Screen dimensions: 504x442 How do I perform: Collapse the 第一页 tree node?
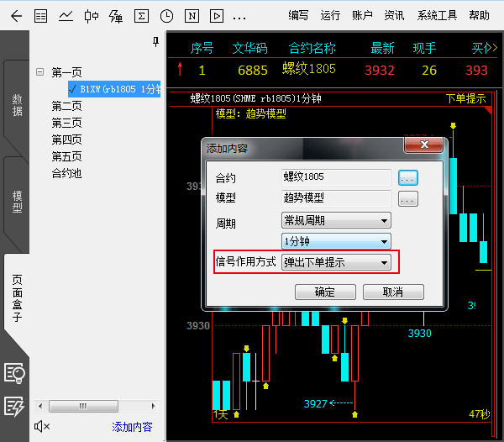pos(39,72)
